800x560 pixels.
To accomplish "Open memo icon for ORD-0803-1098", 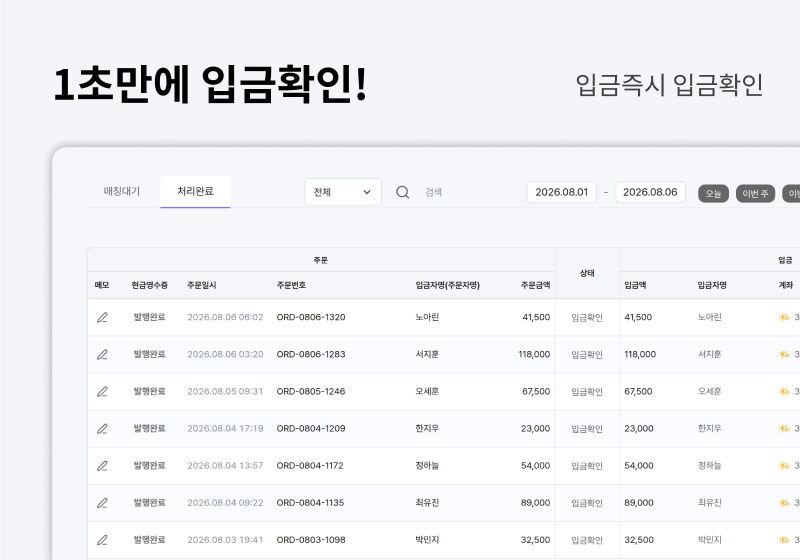I will coord(102,540).
